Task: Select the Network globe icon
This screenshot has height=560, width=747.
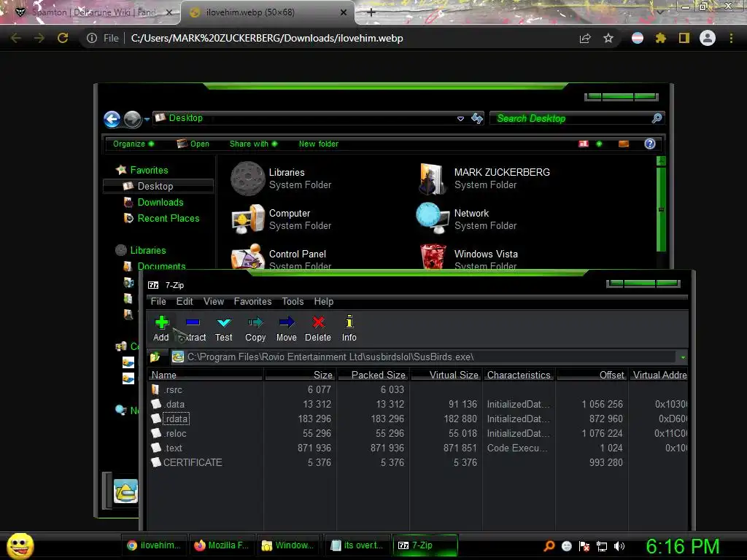Action: pyautogui.click(x=433, y=218)
